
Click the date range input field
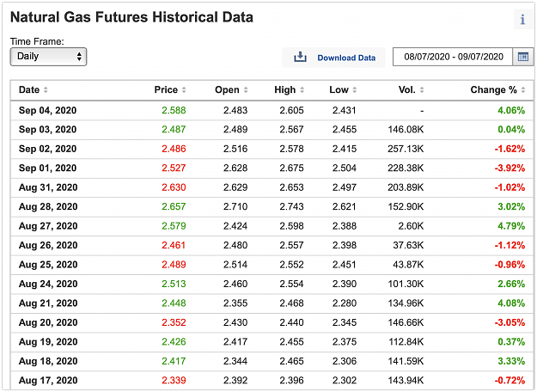coord(453,57)
